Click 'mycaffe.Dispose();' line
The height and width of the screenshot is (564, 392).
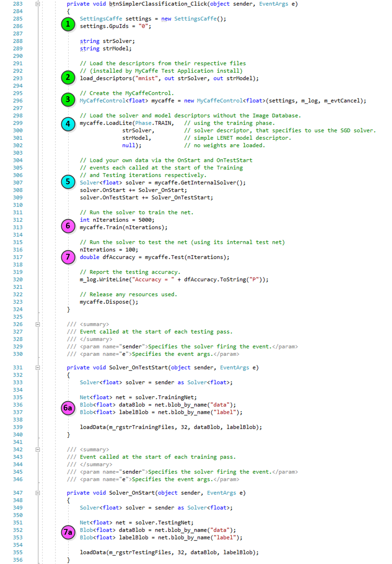[x=109, y=302]
